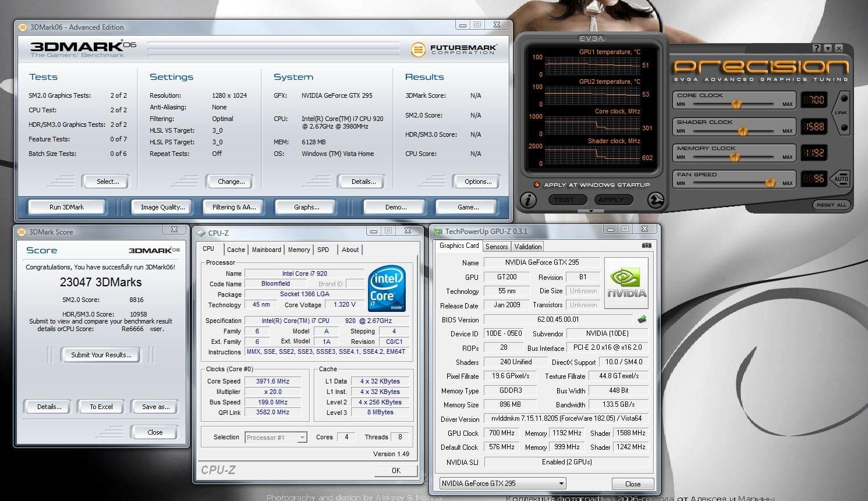Click the Memory Clock value display 1192

pos(814,152)
